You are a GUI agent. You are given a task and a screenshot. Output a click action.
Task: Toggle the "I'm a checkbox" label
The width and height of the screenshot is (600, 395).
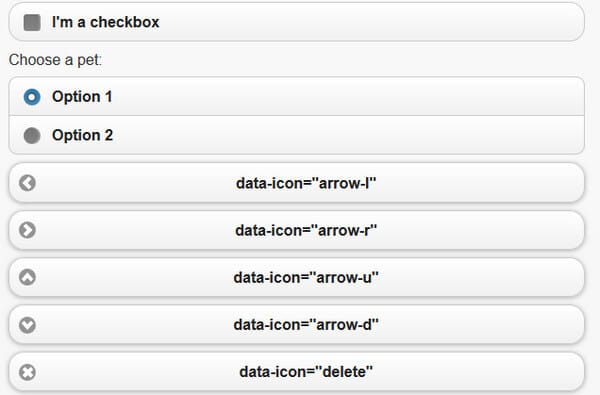[x=105, y=22]
